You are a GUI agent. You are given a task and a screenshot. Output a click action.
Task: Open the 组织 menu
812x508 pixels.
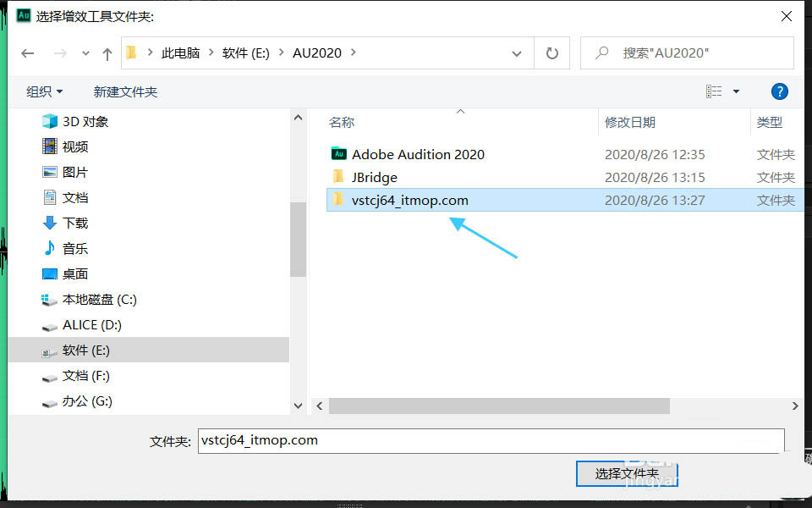click(x=44, y=91)
